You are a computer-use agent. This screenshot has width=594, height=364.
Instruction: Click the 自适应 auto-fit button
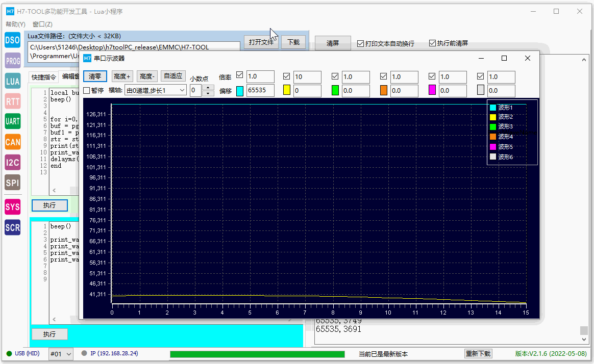click(x=173, y=75)
